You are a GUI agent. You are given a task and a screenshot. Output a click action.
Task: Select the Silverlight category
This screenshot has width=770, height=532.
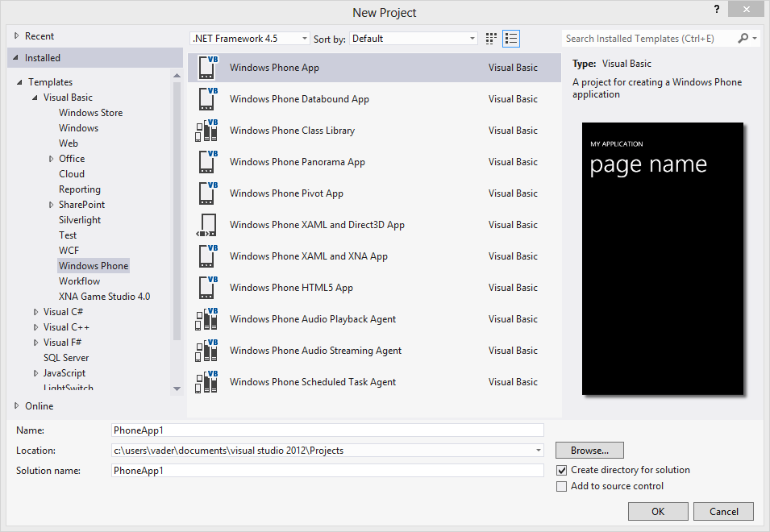coord(80,220)
